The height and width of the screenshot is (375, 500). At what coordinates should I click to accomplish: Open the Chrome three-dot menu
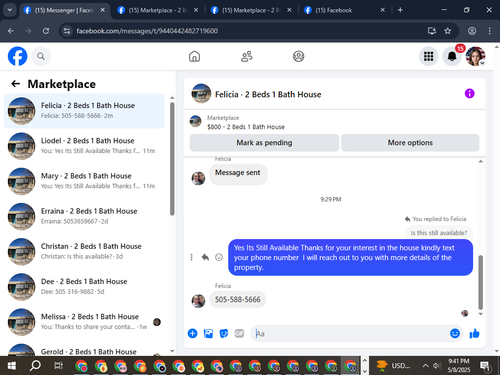click(x=489, y=31)
